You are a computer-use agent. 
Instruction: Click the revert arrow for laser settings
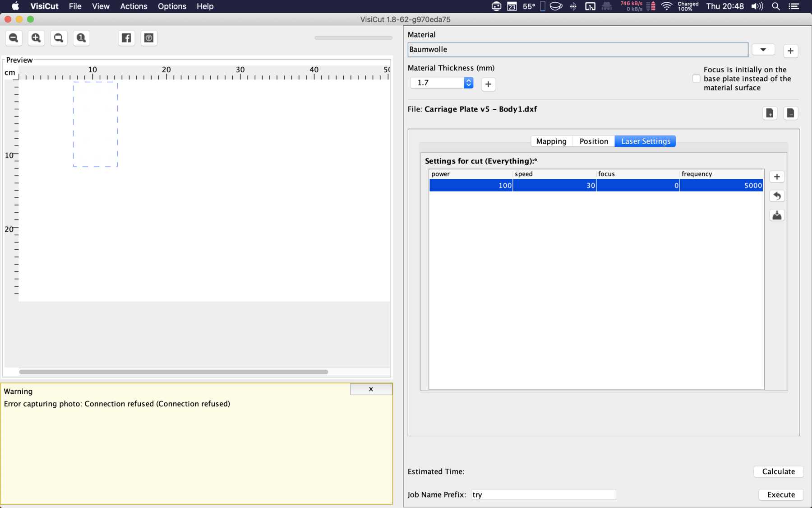(777, 196)
